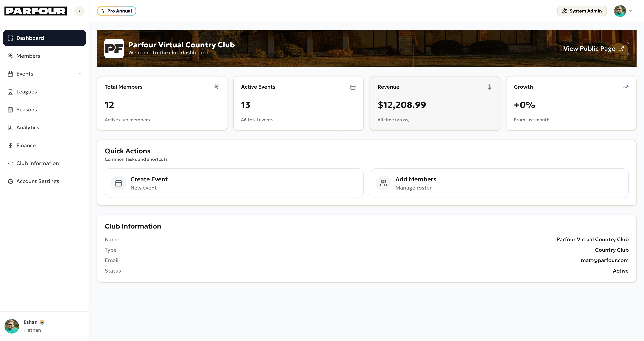Click the Revenue card dollar icon
The width and height of the screenshot is (644, 341).
click(489, 87)
